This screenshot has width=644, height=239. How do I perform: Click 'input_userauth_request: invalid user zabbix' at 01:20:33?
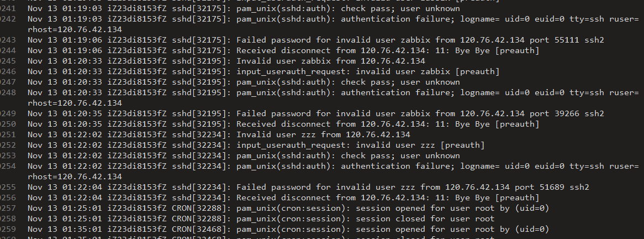(368, 71)
